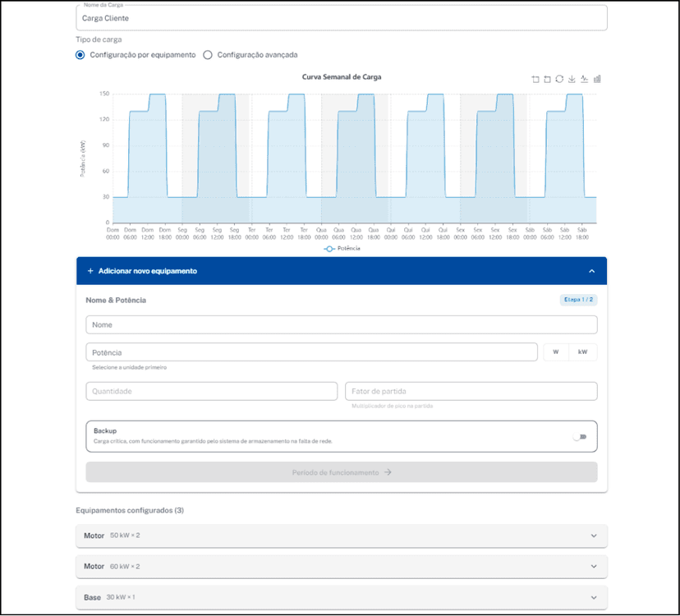Toggle the Potência series in the chart legend

[342, 248]
